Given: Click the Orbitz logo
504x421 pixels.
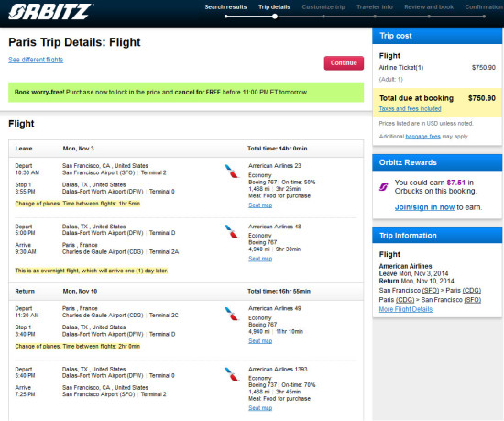Looking at the screenshot, I should click(x=50, y=12).
